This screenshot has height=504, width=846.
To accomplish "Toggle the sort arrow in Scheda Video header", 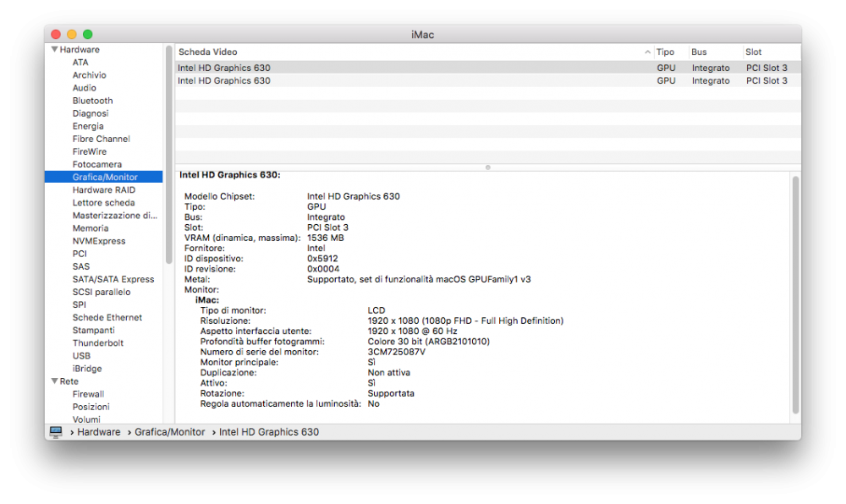I will tap(647, 52).
